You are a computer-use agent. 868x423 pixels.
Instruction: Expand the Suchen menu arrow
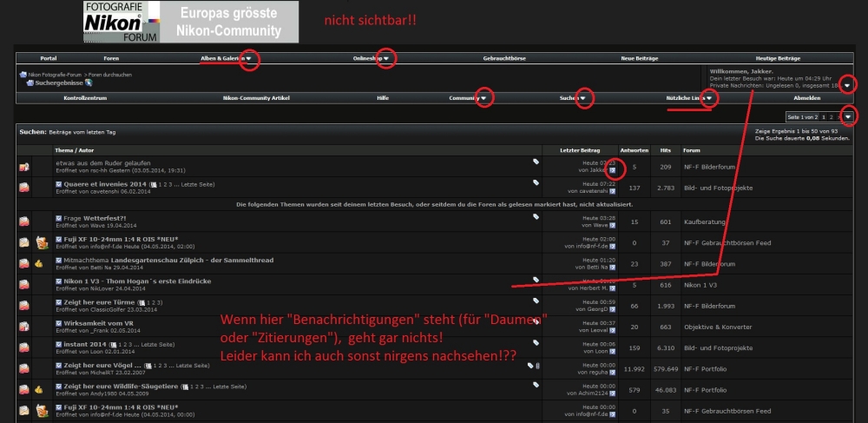tap(582, 98)
